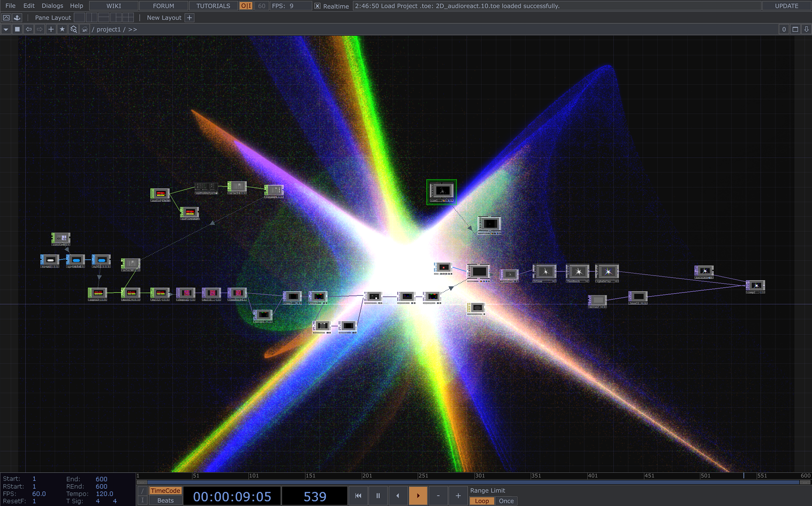Viewport: 812px width, 506px height.
Task: Click the bookmark star icon
Action: point(62,29)
